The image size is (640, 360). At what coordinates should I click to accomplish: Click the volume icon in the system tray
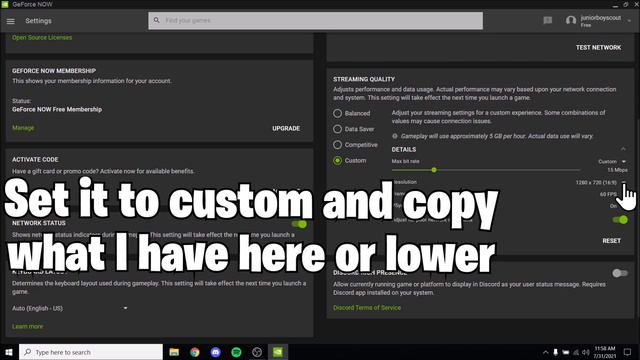586,352
